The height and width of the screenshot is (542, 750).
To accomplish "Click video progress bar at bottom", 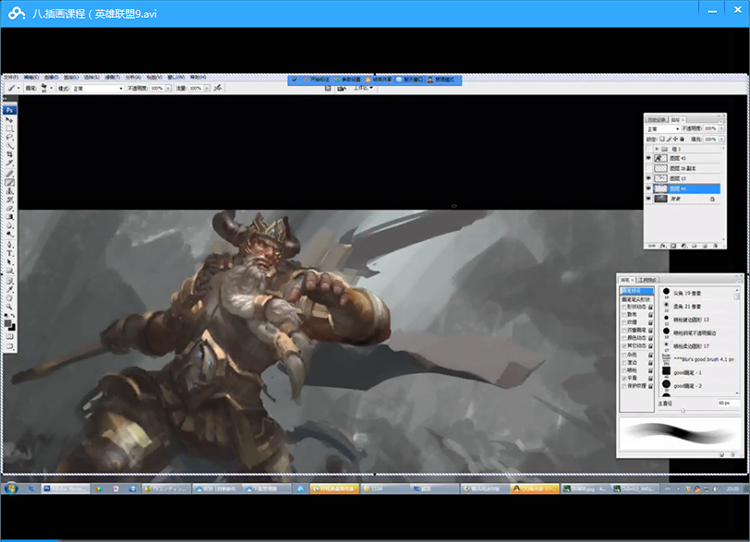I will 375,541.
